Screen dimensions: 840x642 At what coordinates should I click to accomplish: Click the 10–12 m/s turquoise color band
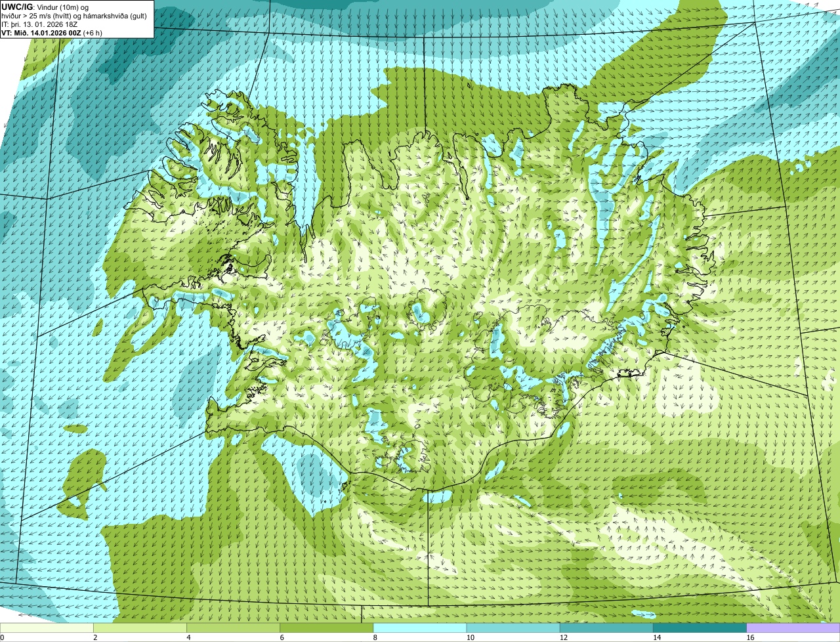coord(513,628)
